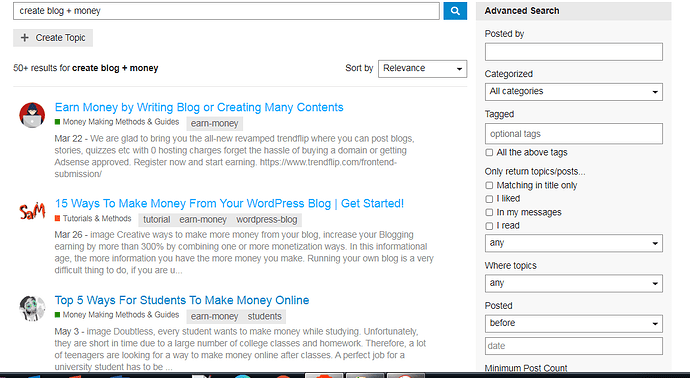
Task: Open Money Making Methods category under first result
Action: pyautogui.click(x=117, y=122)
